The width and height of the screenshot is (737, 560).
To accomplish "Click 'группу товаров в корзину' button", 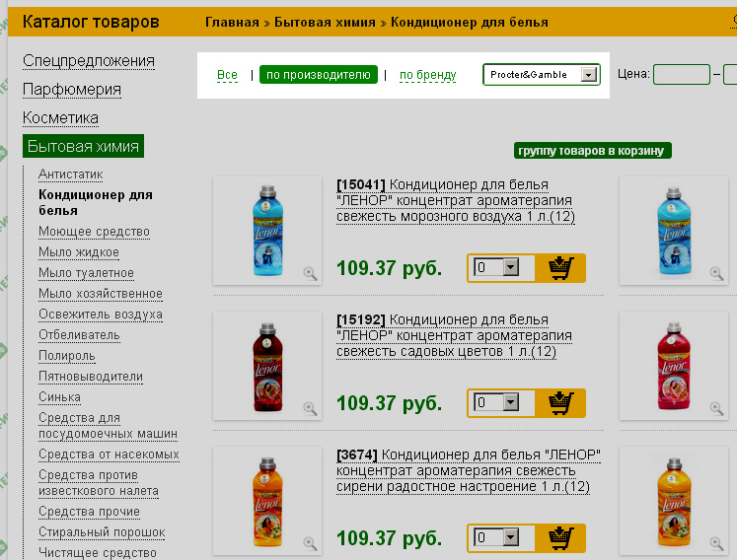I will (593, 151).
